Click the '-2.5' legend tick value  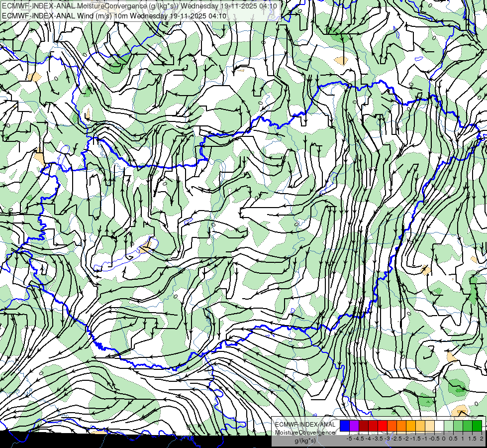(395, 439)
